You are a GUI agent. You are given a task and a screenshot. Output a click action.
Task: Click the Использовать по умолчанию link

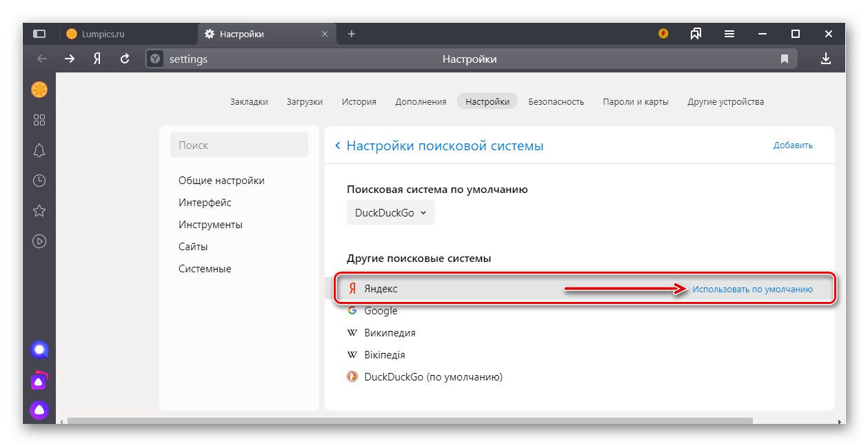coord(752,290)
